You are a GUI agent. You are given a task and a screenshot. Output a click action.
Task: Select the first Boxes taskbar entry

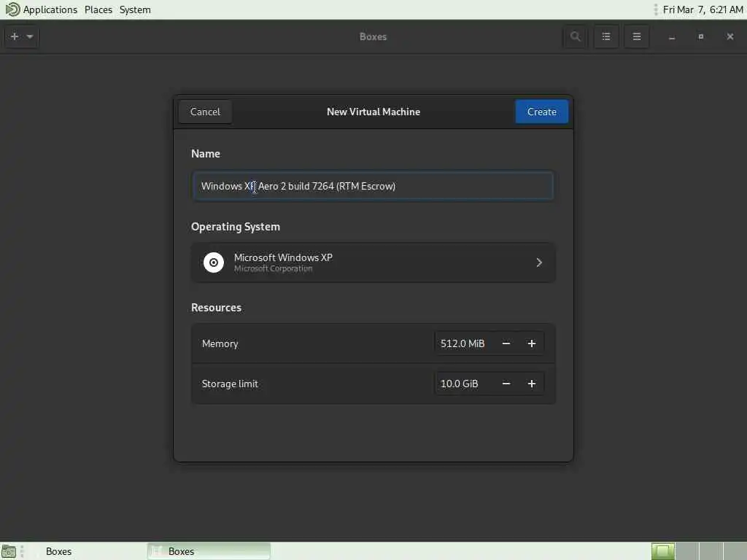coord(58,551)
